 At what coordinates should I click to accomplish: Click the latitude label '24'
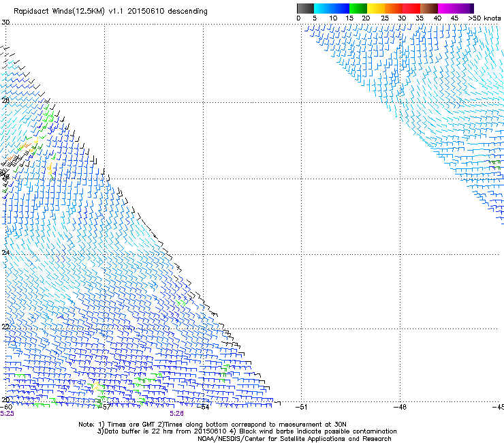click(5, 253)
